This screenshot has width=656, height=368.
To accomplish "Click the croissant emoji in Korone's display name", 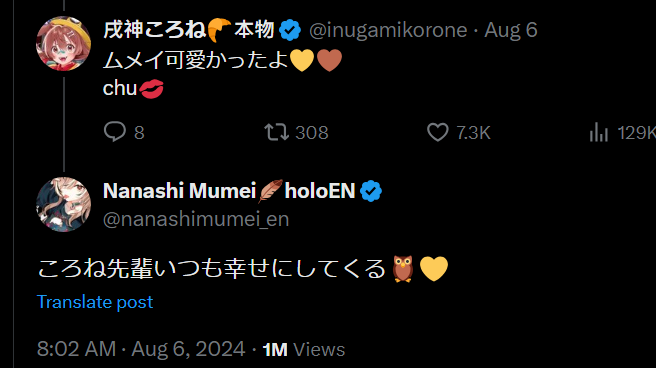I will click(219, 30).
